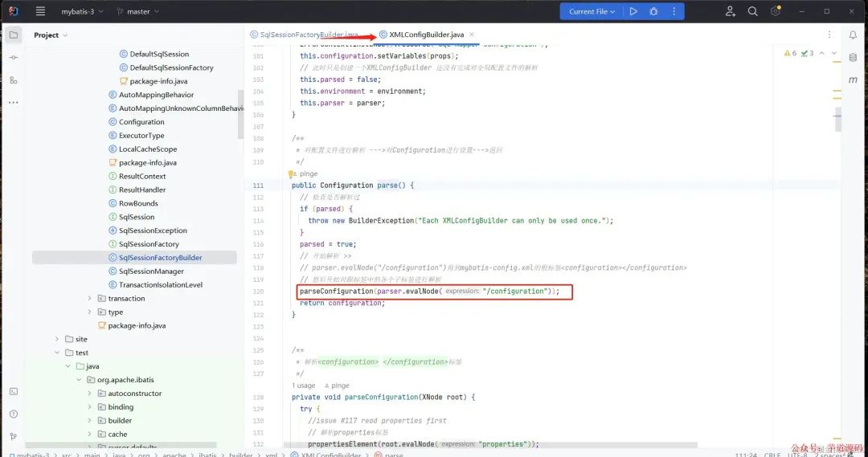Screen dimensions: 868x457
Task: Open the add collaborator icon
Action: pyautogui.click(x=730, y=11)
